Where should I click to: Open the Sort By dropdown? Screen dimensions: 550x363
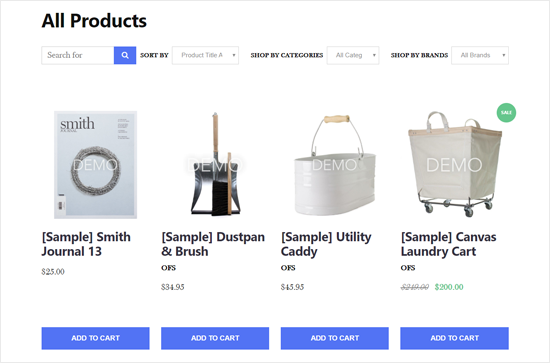coord(205,55)
